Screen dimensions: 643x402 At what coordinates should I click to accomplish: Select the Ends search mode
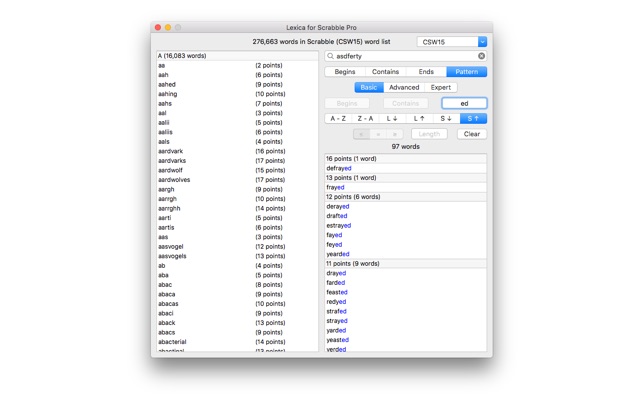426,72
